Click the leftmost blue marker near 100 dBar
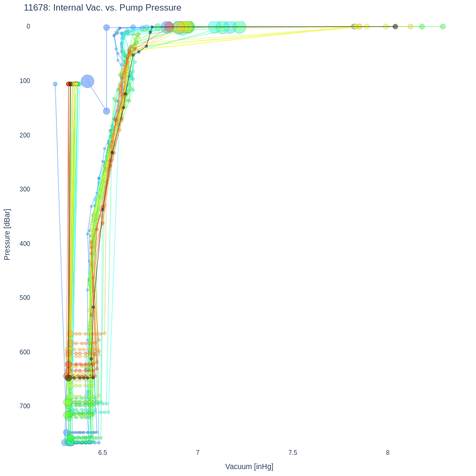The width and height of the screenshot is (476, 476). coord(55,84)
